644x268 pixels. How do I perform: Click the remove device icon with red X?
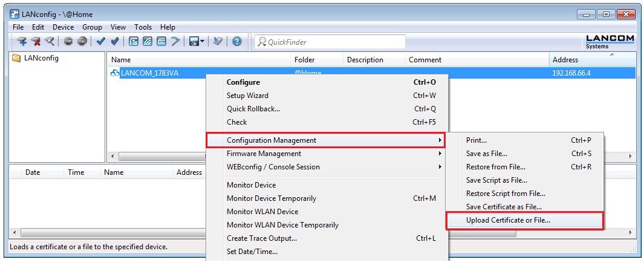pos(36,42)
